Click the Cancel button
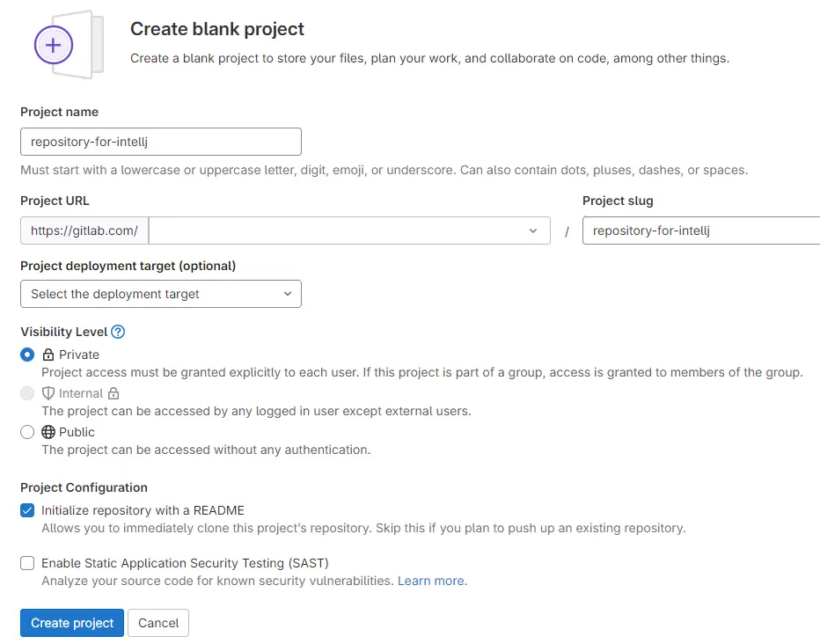The width and height of the screenshot is (820, 644). tap(158, 623)
